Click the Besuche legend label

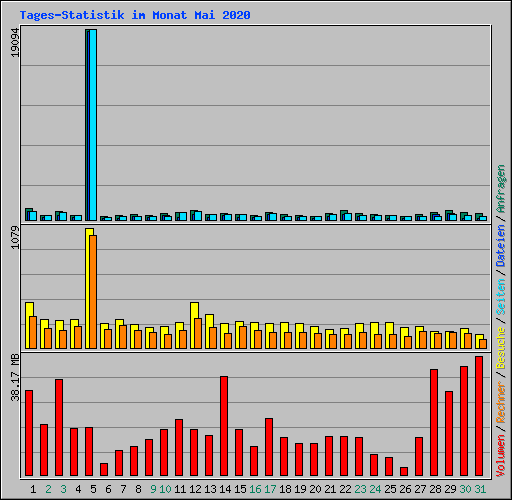tap(501, 347)
